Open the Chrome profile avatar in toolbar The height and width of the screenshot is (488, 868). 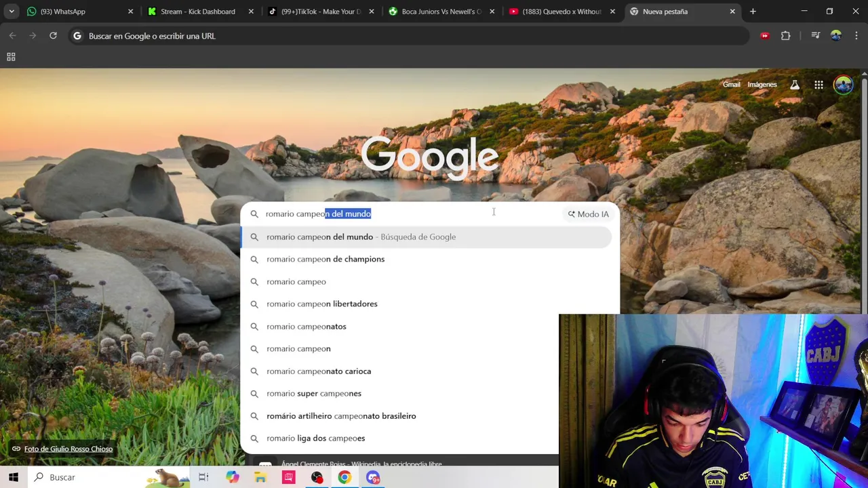[x=836, y=36]
